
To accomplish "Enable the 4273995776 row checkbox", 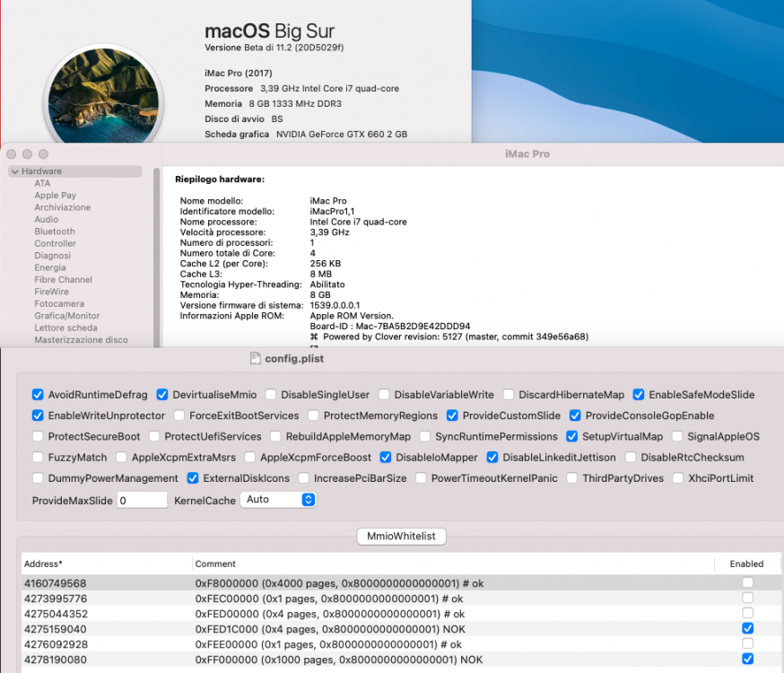I will 747,598.
